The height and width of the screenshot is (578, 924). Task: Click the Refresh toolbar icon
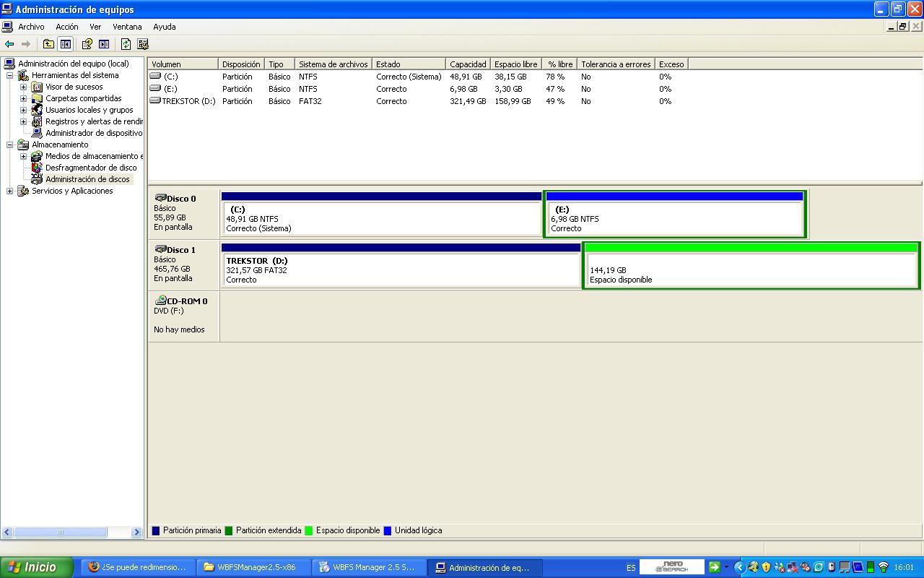coord(126,44)
